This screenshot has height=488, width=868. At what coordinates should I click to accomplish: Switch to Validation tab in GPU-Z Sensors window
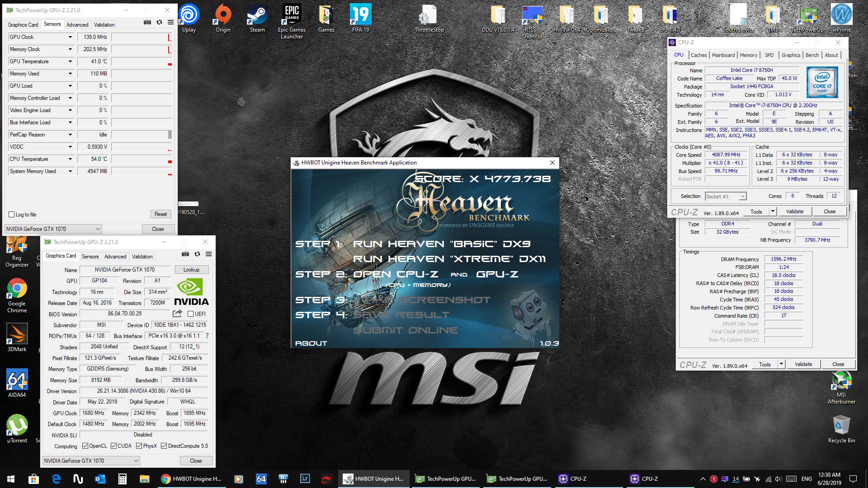[x=104, y=25]
